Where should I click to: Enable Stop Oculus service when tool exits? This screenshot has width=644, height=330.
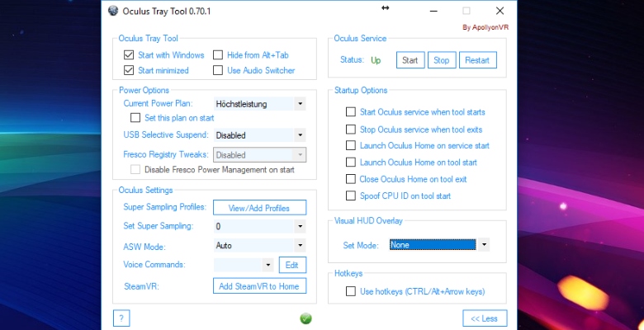[x=351, y=130]
